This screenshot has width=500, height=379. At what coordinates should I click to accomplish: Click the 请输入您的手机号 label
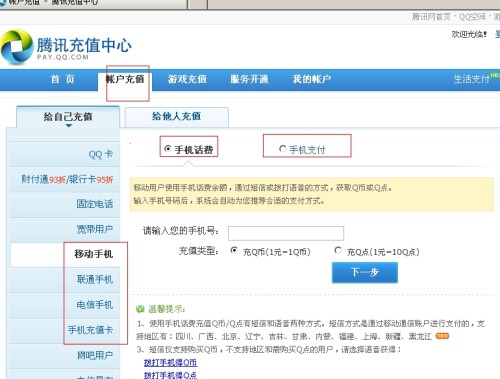181,230
